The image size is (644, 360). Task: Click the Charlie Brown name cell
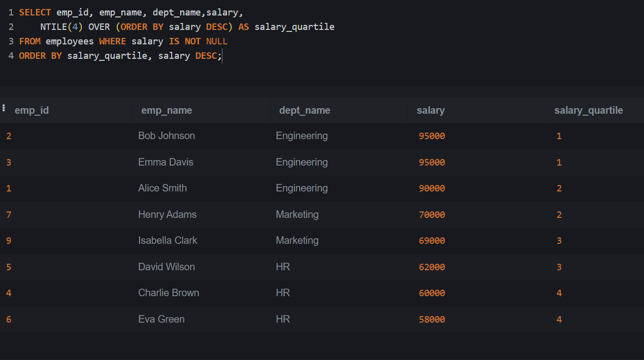click(169, 293)
